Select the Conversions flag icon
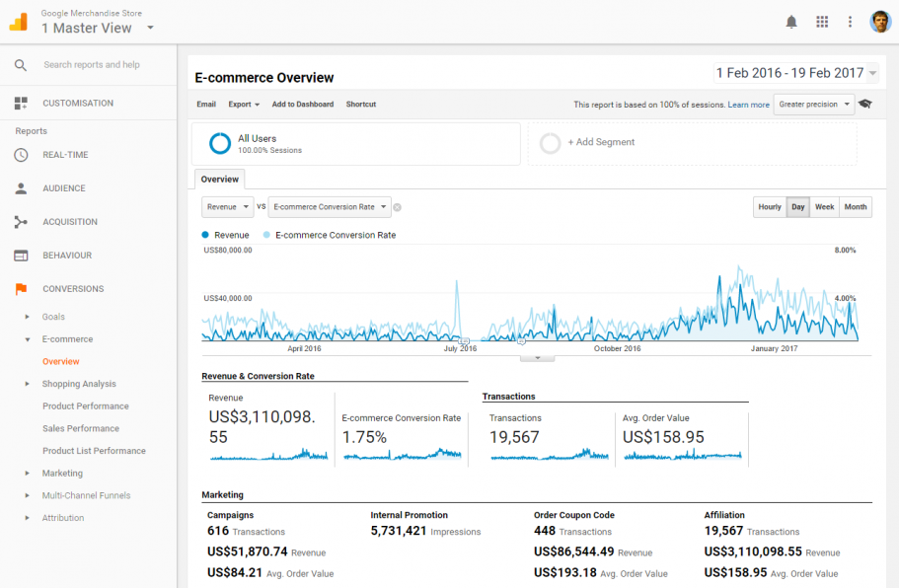Screen dimensions: 899x588 (x=22, y=288)
